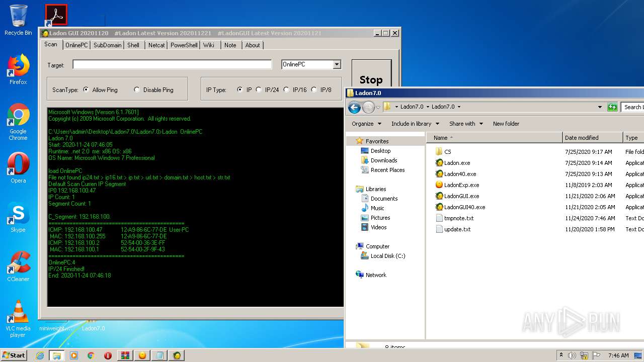Screen dimensions: 644x362
Task: Click the Explorer refresh button
Action: point(612,107)
